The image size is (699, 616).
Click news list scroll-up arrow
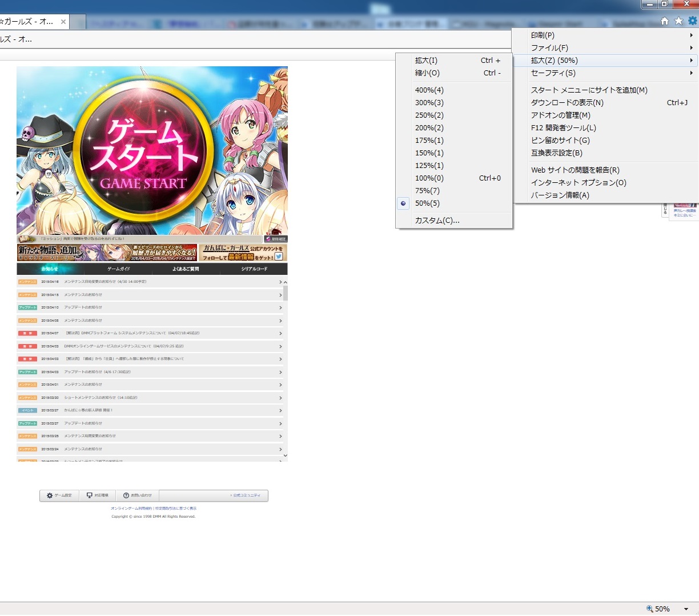tap(286, 282)
